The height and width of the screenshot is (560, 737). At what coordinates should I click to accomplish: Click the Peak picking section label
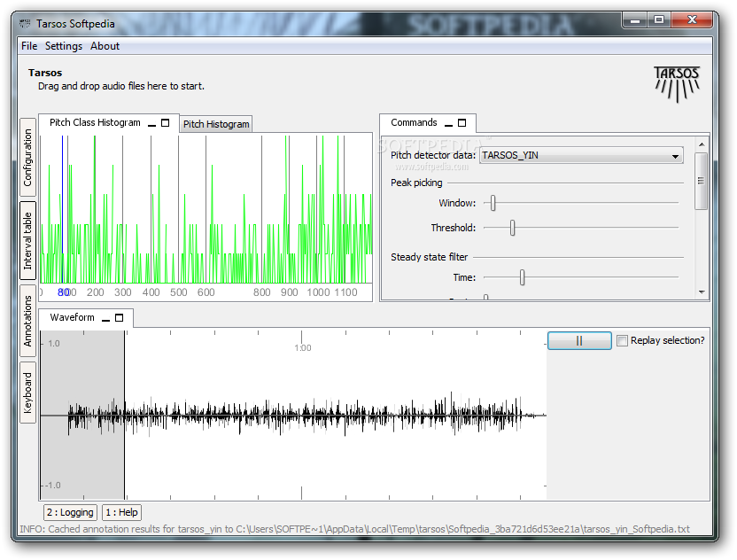(416, 183)
